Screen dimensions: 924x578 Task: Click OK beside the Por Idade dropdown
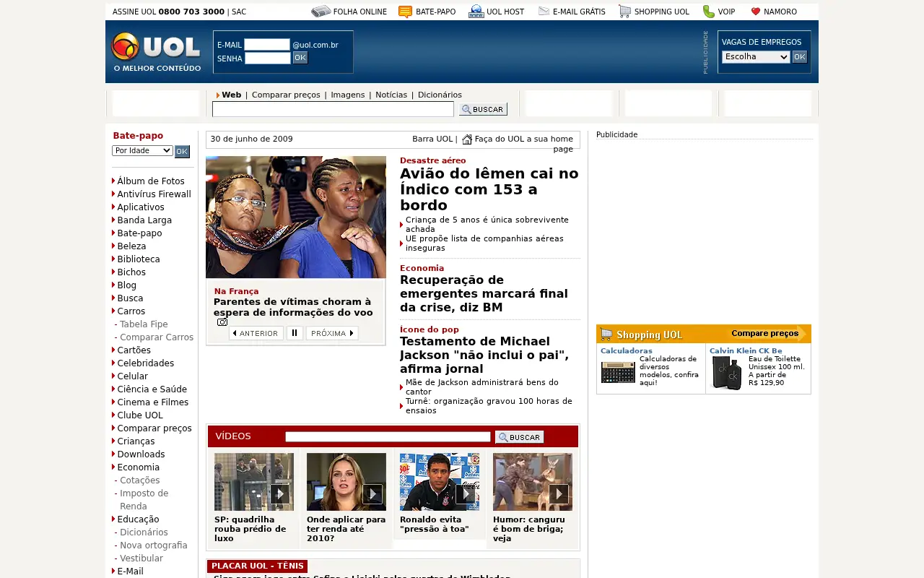click(182, 152)
